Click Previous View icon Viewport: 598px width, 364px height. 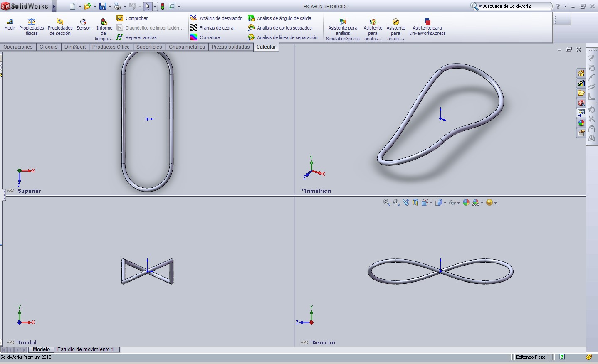406,202
